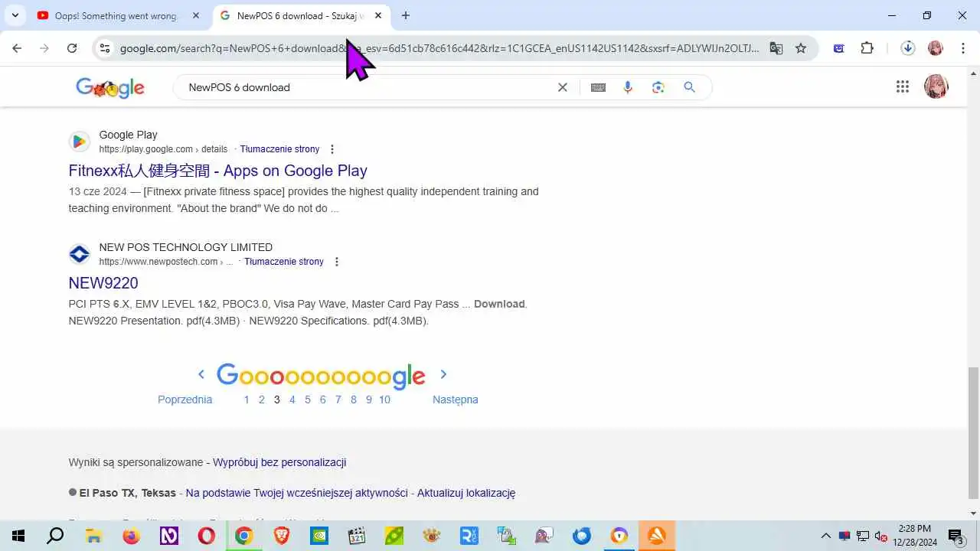The image size is (980, 551).
Task: Launch Opera from the taskbar
Action: (206, 536)
